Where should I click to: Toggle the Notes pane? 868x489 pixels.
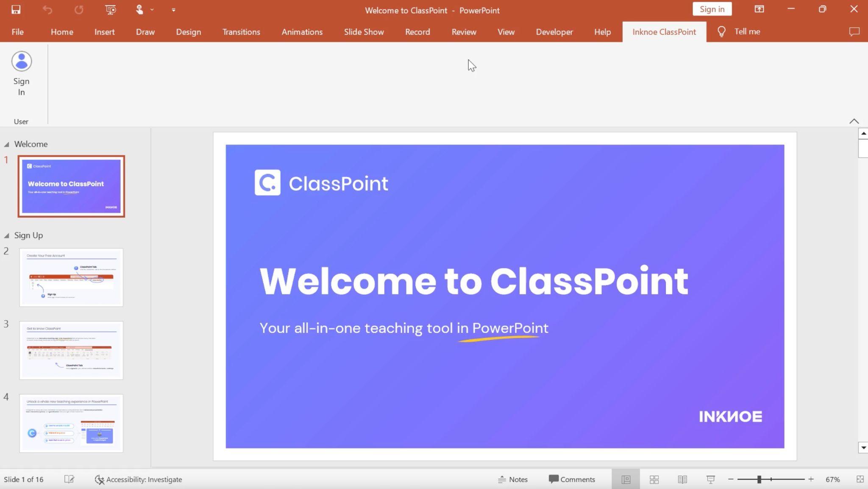pyautogui.click(x=512, y=479)
